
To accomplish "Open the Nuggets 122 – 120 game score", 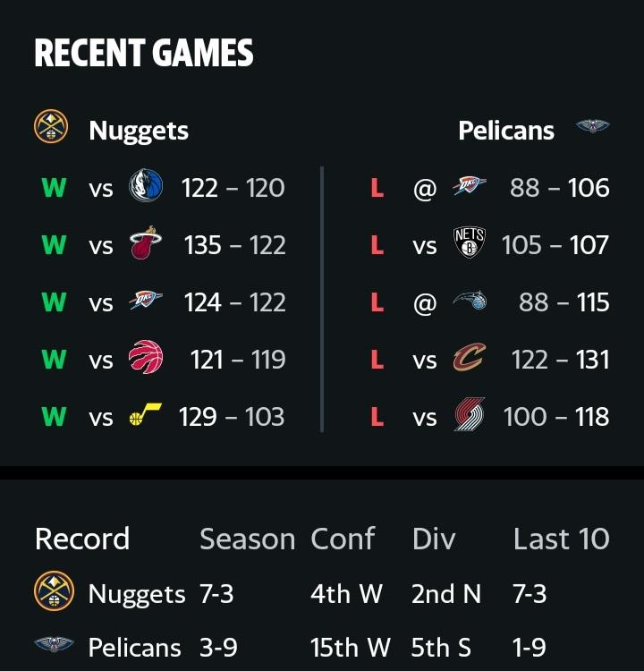I will [233, 188].
